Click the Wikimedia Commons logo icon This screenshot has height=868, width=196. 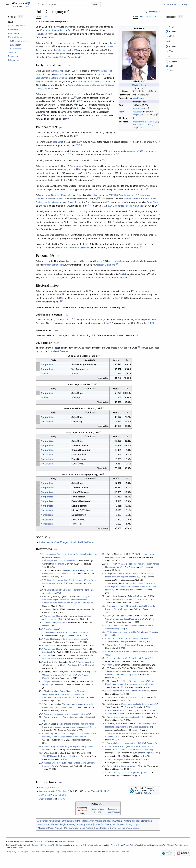click(x=132, y=791)
